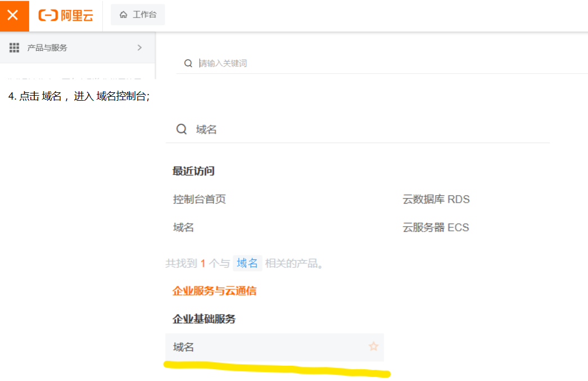This screenshot has height=381, width=588.
Task: Favorite 域名 using the star icon
Action: pos(373,347)
